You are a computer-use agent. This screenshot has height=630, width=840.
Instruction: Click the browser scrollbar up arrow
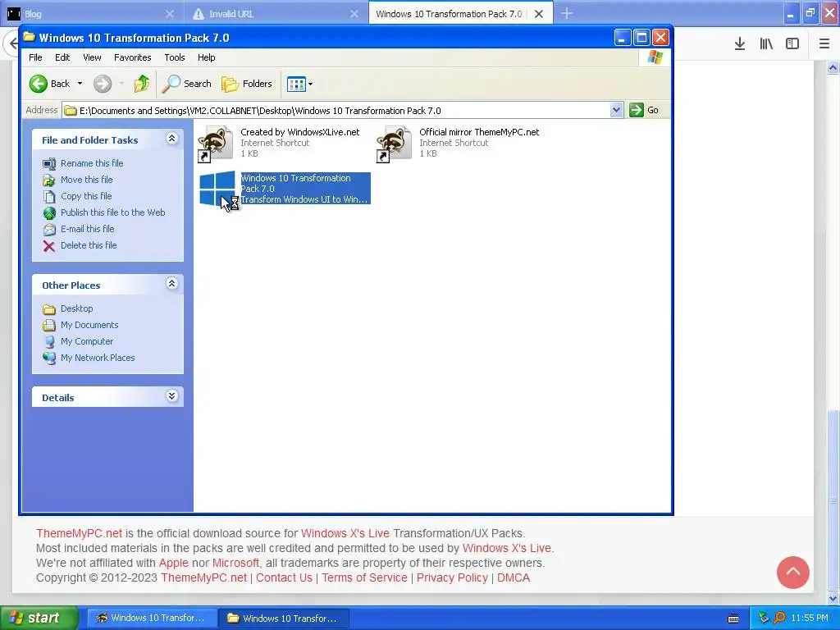833,67
